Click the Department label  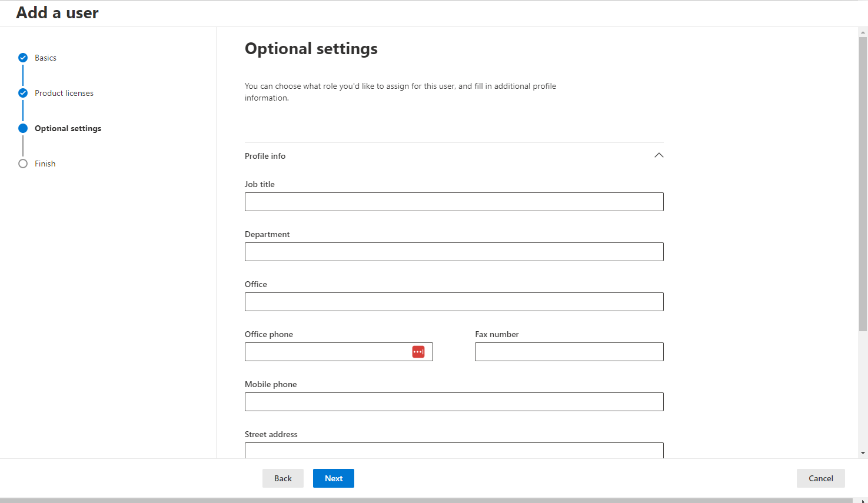[x=267, y=234]
